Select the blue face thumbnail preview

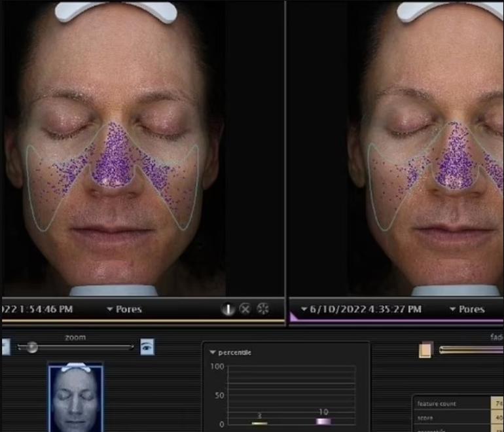click(75, 397)
